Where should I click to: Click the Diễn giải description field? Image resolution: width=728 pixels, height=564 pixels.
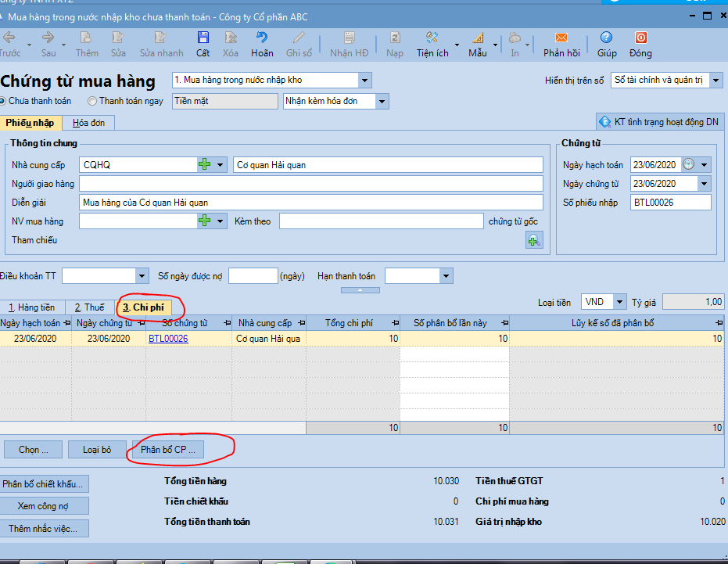pyautogui.click(x=311, y=202)
